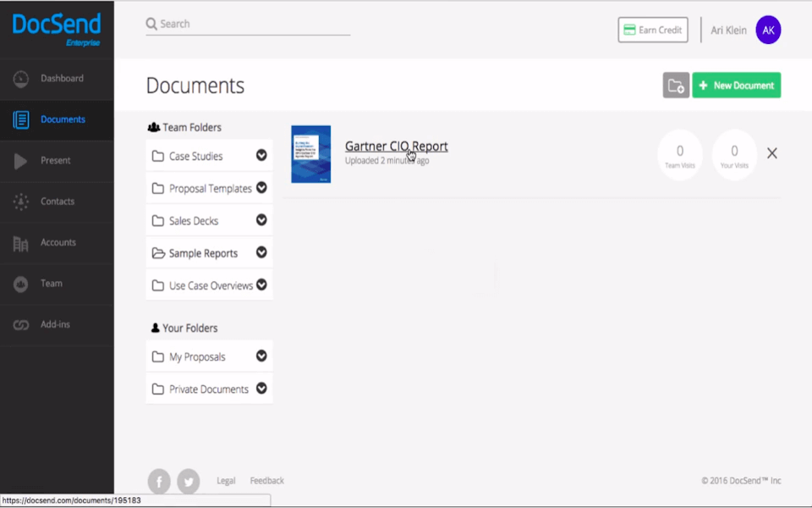Open the Gartner CIO Report link

pyautogui.click(x=396, y=146)
